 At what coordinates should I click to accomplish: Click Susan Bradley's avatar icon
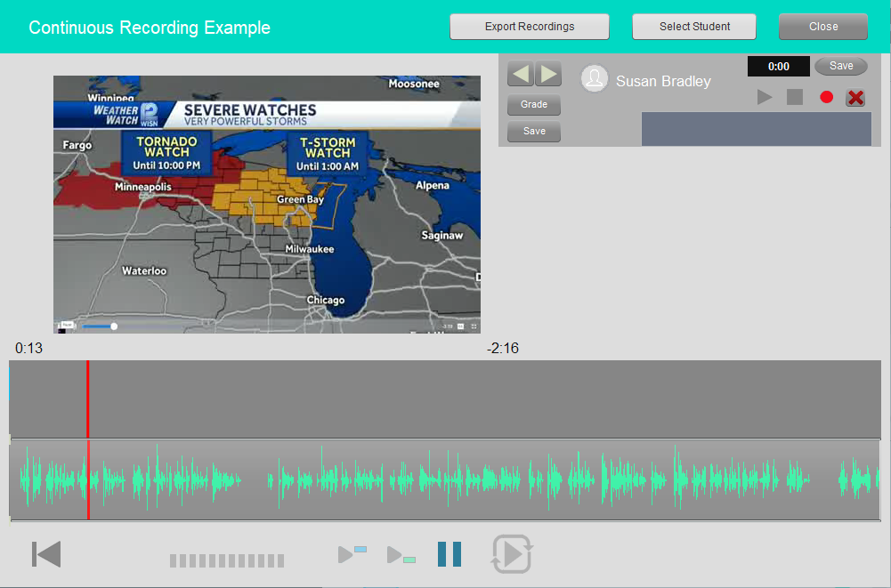(594, 79)
